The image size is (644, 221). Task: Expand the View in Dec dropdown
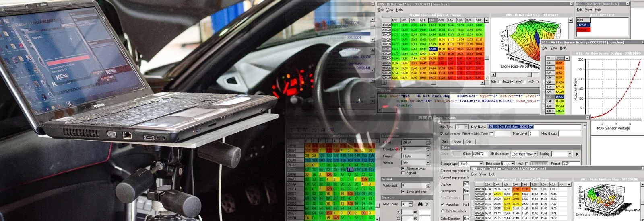coord(427,163)
